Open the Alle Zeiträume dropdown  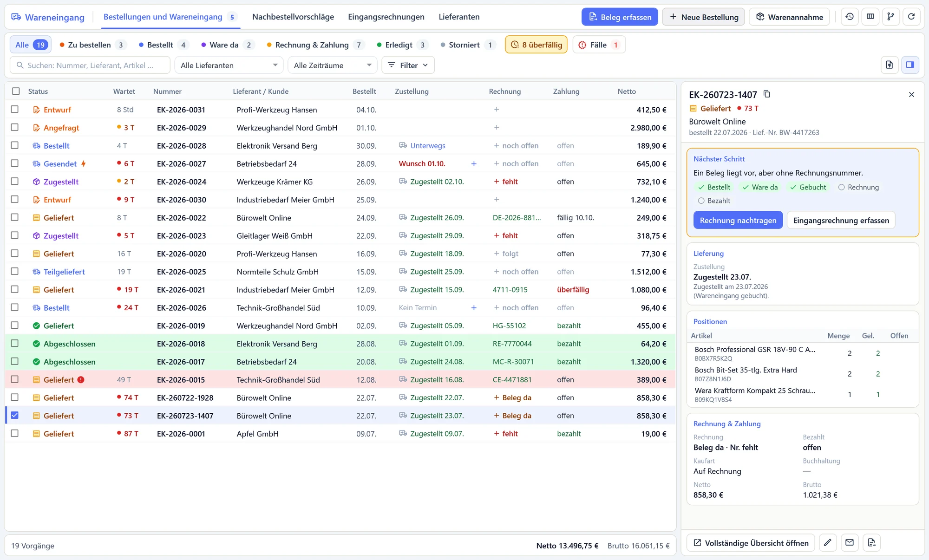point(332,65)
